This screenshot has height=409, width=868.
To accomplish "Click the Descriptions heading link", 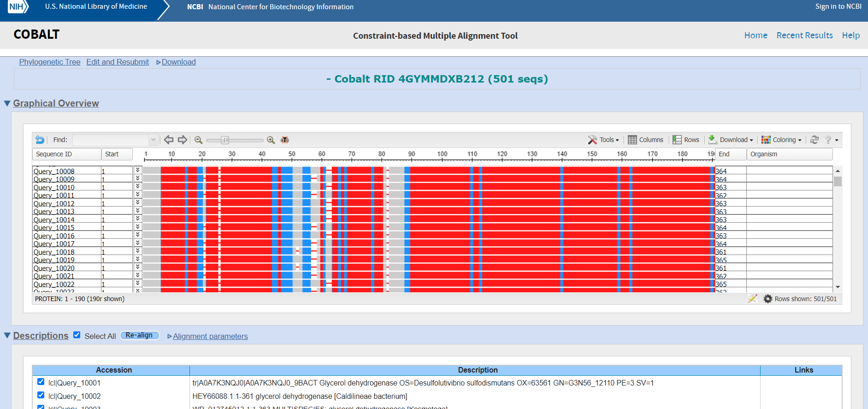I will click(41, 336).
